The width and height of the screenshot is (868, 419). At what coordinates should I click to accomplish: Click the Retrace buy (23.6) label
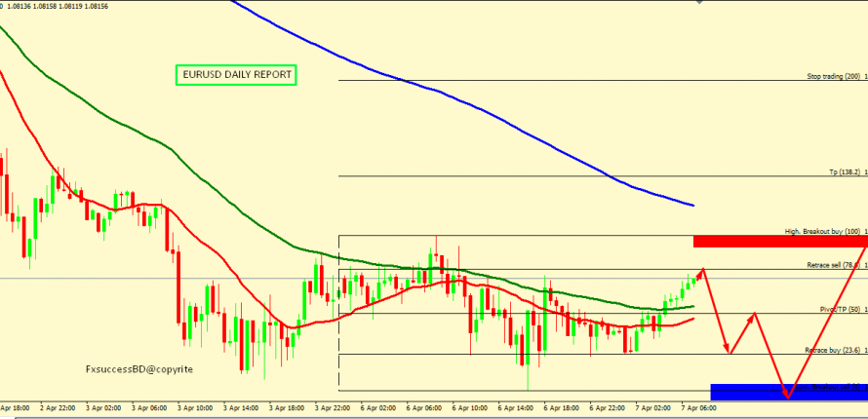[832, 350]
